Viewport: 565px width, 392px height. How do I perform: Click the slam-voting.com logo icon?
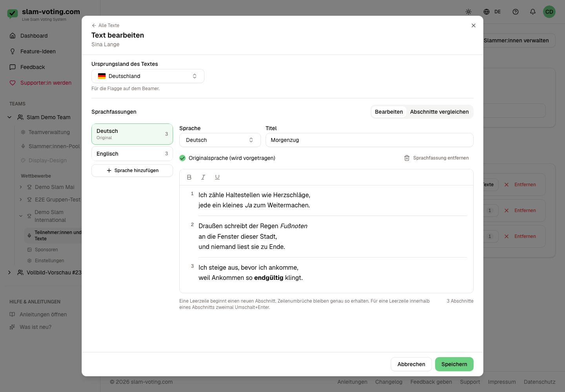(x=13, y=14)
